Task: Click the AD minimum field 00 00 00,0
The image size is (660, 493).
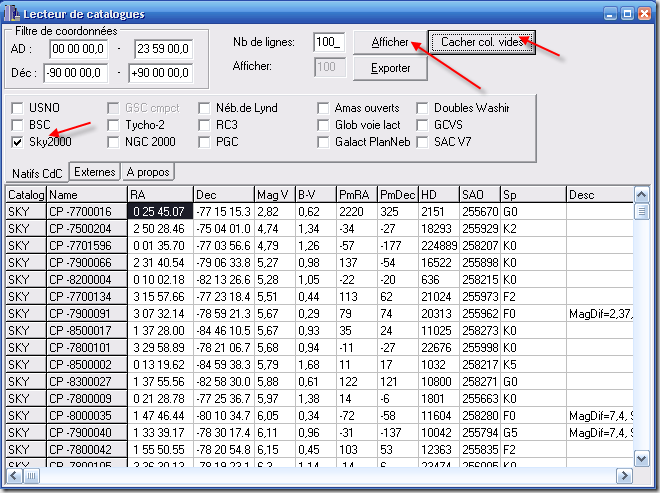Action: [79, 49]
